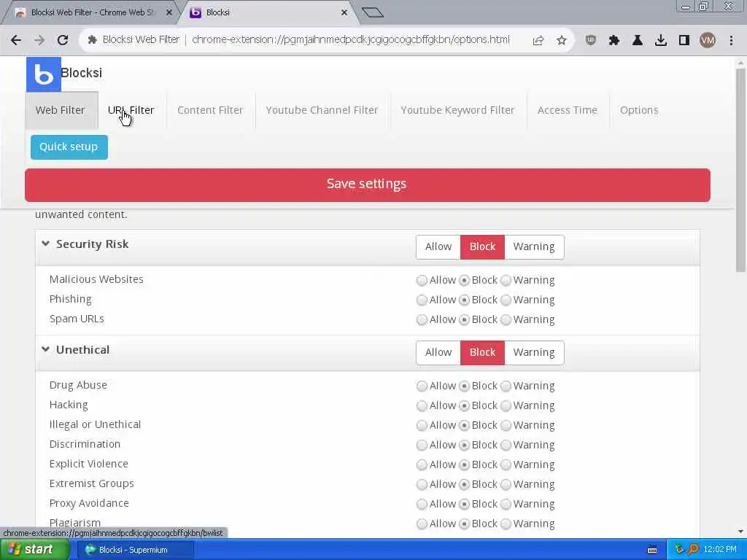Click the scrollbar down arrow

click(x=740, y=532)
